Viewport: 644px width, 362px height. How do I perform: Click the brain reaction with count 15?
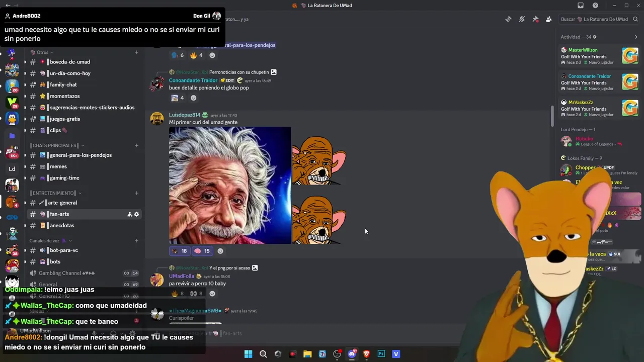tap(202, 251)
